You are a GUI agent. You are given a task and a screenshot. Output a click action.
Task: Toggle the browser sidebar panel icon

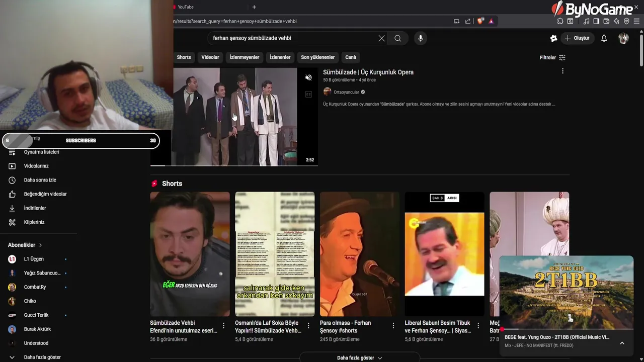[596, 21]
